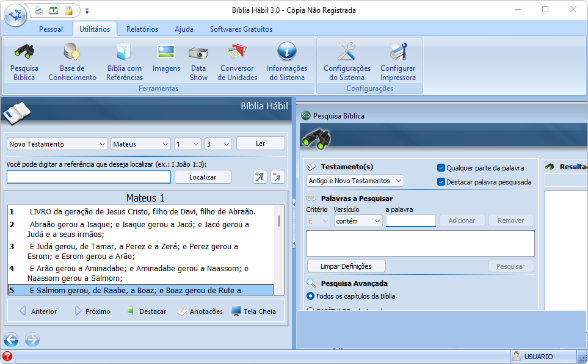Viewport: 588px width, 364px height.
Task: Open Bíblia com Referências
Action: pyautogui.click(x=125, y=62)
